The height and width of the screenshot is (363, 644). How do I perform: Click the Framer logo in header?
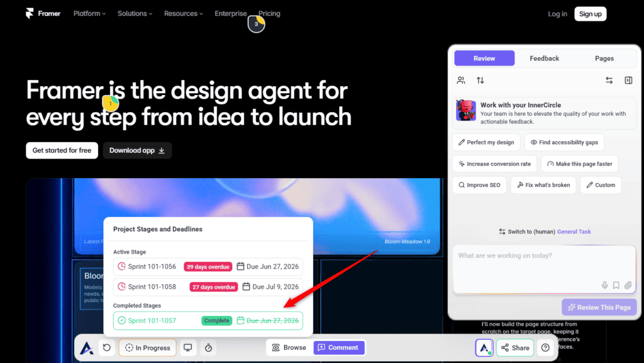click(x=43, y=14)
